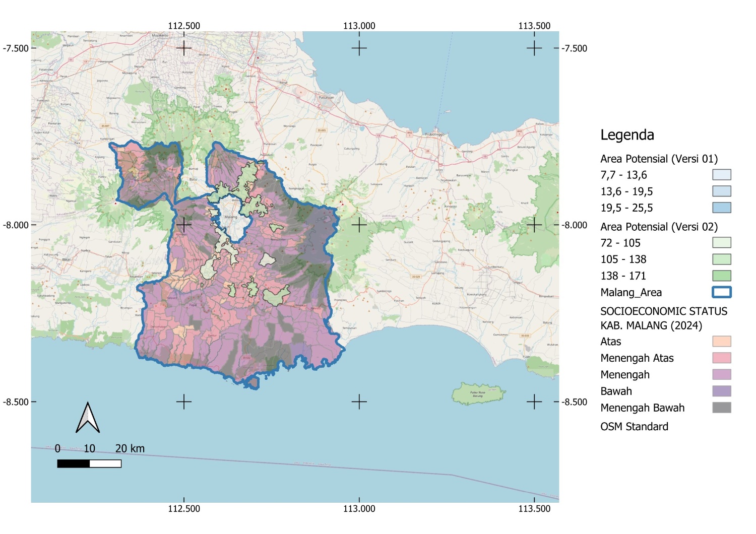Click the Probolinggo city label on map
The width and height of the screenshot is (756, 534).
click(x=434, y=135)
